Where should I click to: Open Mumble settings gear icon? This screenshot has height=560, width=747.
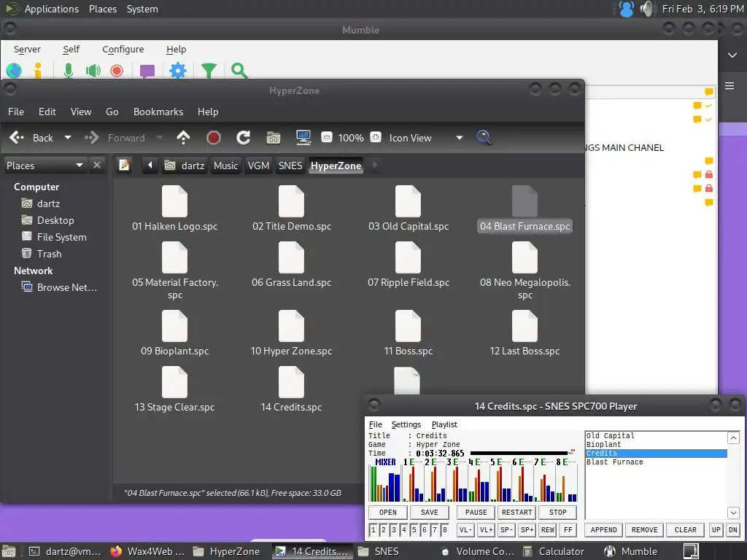tap(178, 71)
